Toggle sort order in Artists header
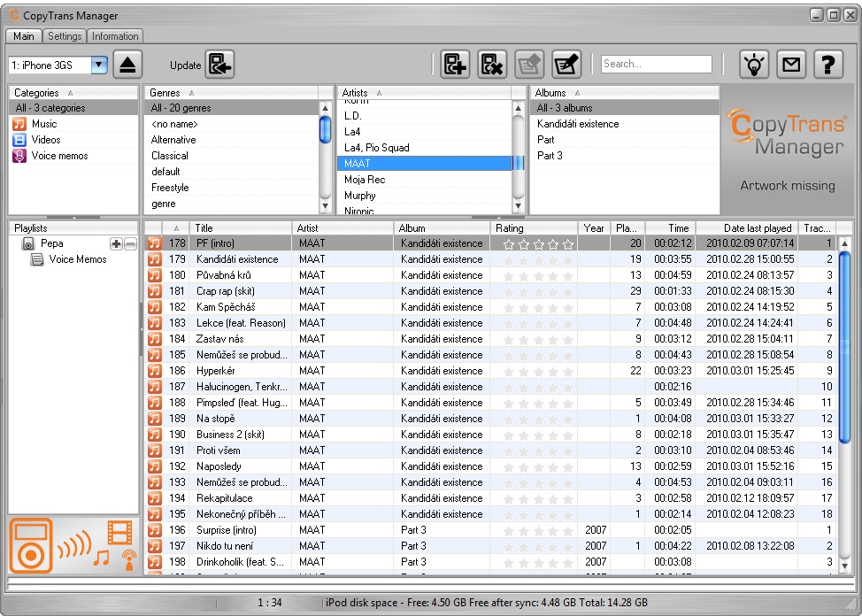Viewport: 862px width, 616px height. pyautogui.click(x=380, y=93)
